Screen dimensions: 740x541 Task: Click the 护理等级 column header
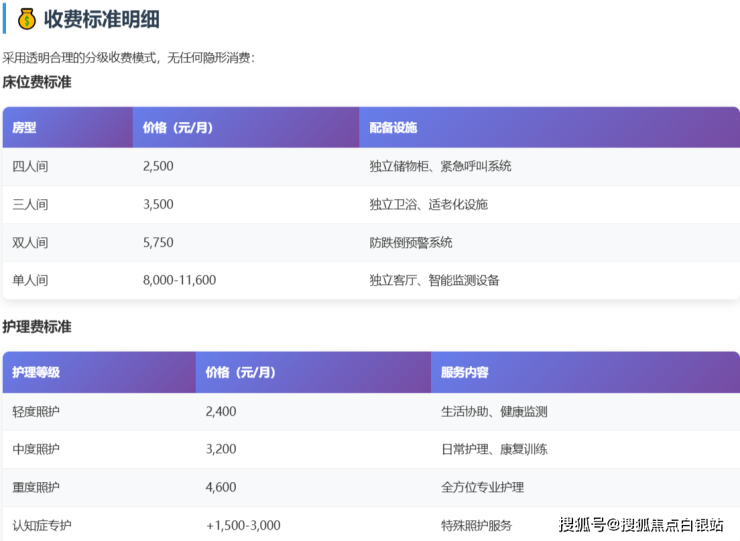[x=36, y=372]
